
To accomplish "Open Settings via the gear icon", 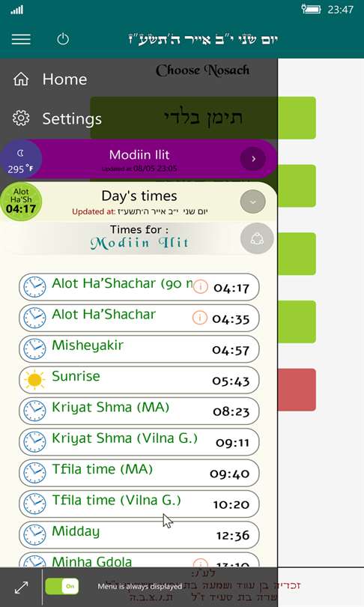I will [21, 118].
